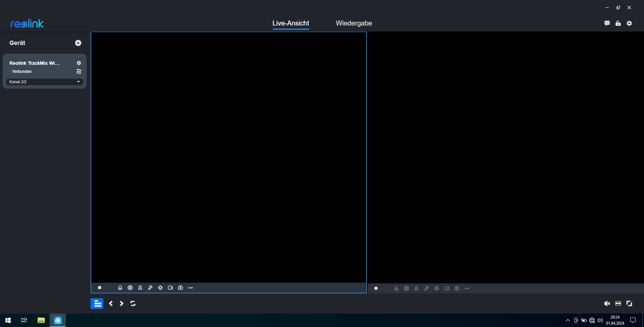Show hidden system tray icons
Image resolution: width=644 pixels, height=327 pixels.
[568, 320]
